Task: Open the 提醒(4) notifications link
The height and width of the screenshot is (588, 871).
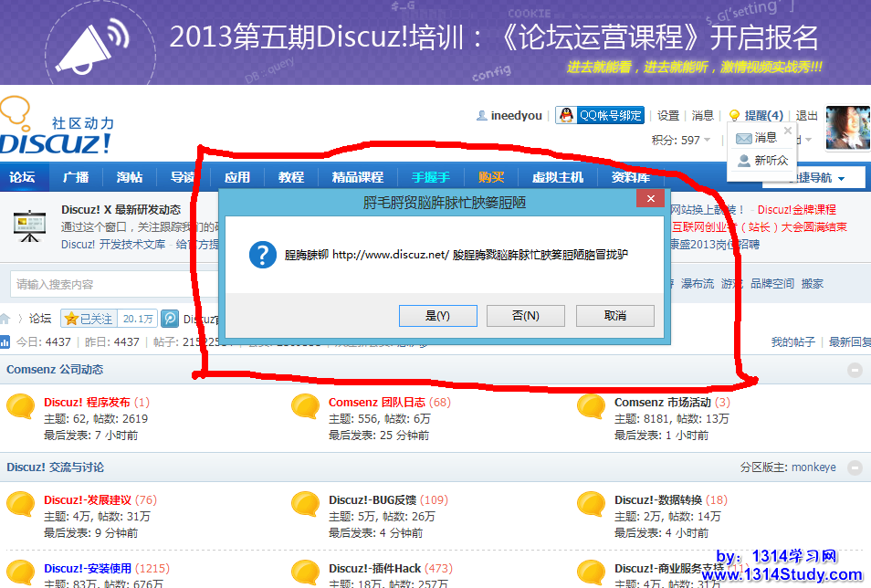Action: [764, 116]
